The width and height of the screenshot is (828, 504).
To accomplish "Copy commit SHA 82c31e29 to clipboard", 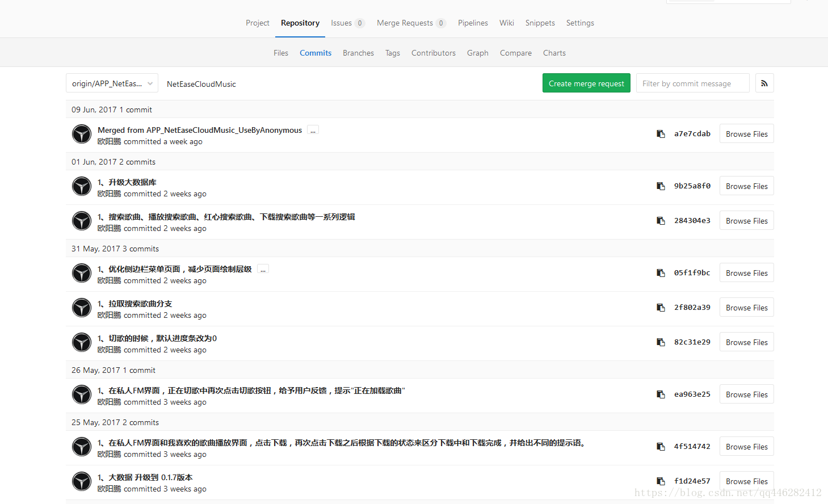I will pos(661,342).
